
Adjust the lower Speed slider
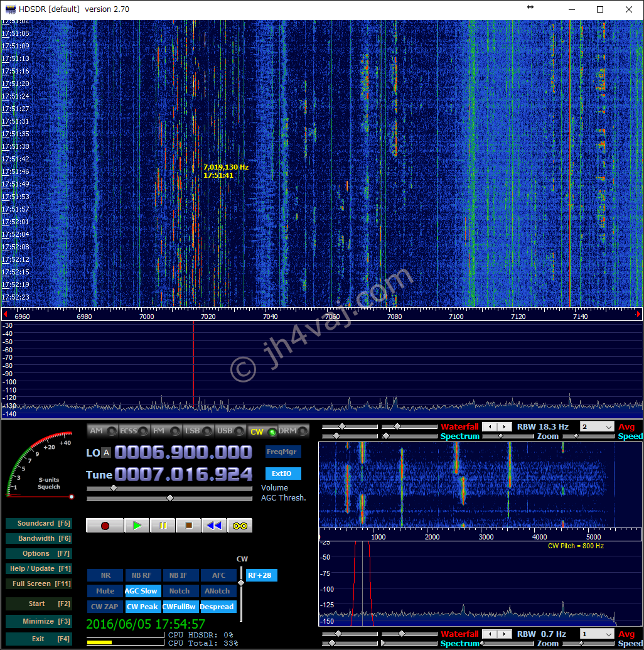pos(589,644)
